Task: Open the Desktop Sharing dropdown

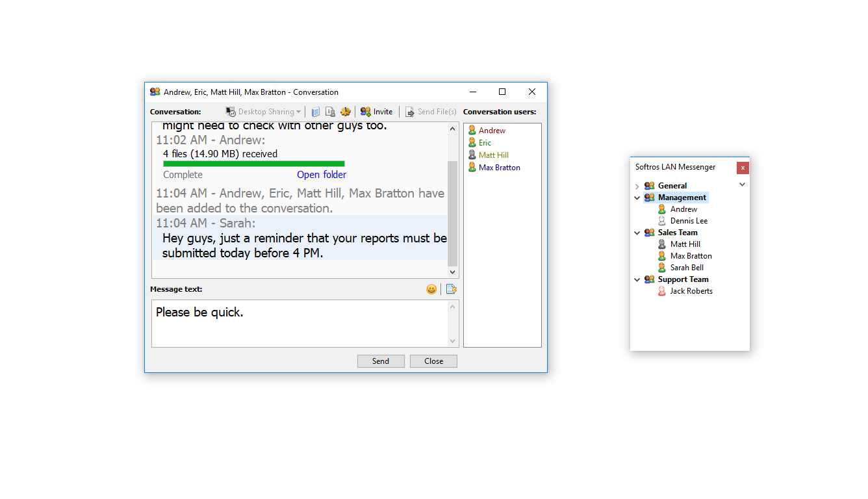Action: coord(299,111)
